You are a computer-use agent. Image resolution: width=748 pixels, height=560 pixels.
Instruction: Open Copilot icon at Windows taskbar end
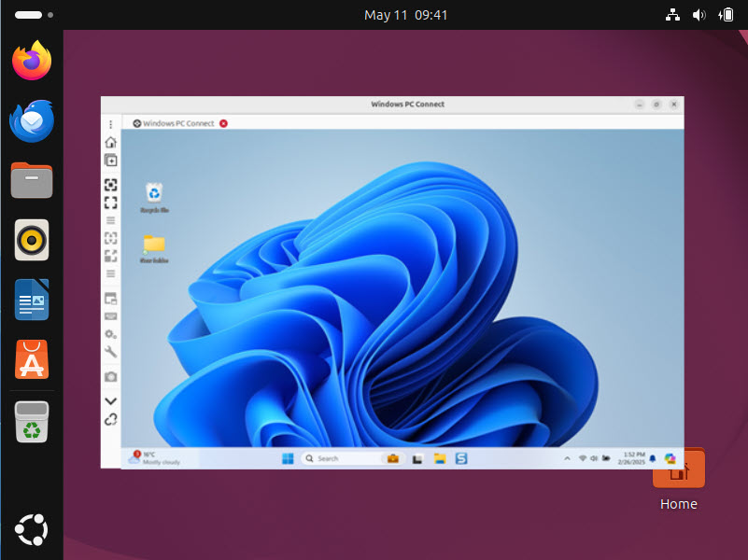tap(670, 458)
